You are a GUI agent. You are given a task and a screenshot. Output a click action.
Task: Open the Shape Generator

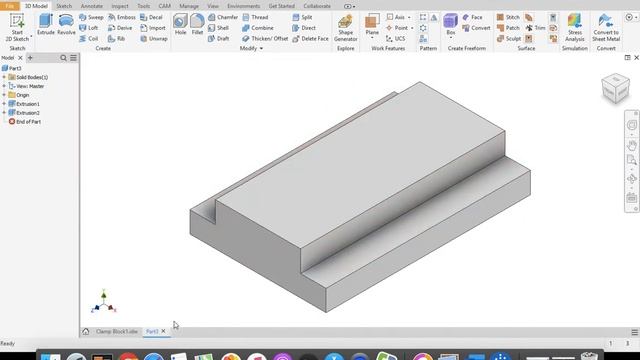[345, 28]
